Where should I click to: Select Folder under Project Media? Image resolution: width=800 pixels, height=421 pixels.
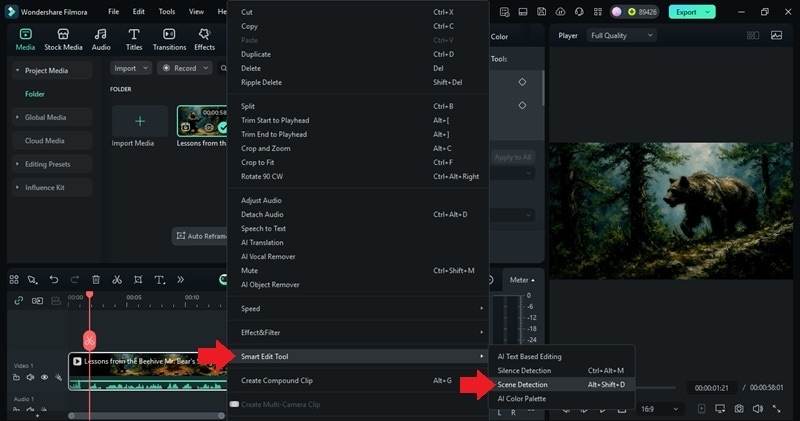pyautogui.click(x=35, y=94)
